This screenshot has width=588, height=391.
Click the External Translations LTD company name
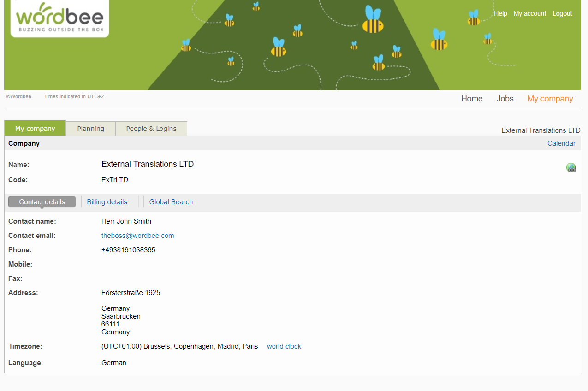(x=147, y=164)
